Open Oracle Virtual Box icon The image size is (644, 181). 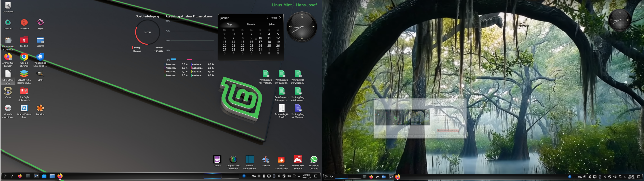pyautogui.click(x=24, y=108)
